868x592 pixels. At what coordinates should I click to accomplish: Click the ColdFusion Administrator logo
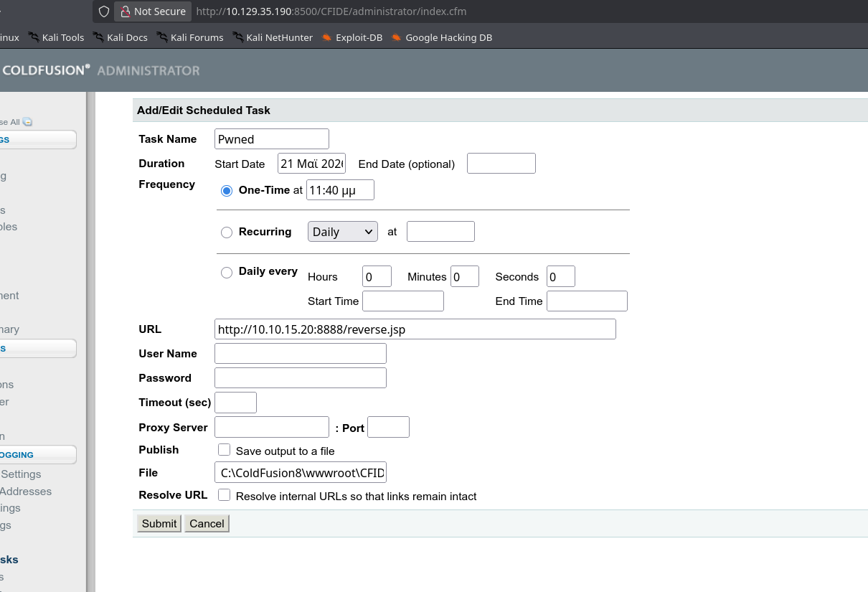coord(100,70)
